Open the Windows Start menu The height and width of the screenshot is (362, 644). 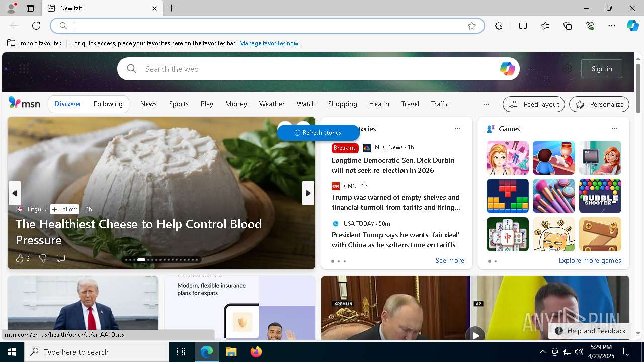pyautogui.click(x=12, y=352)
